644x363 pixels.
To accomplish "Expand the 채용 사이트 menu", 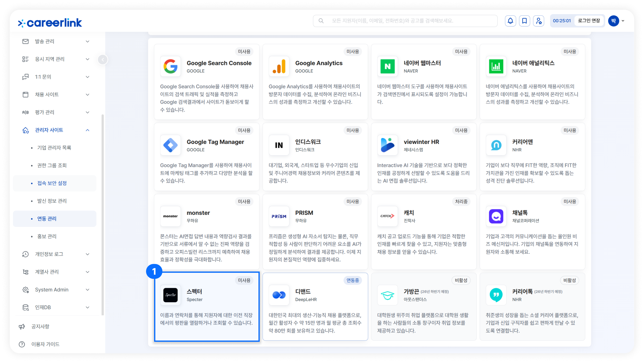I will [88, 95].
